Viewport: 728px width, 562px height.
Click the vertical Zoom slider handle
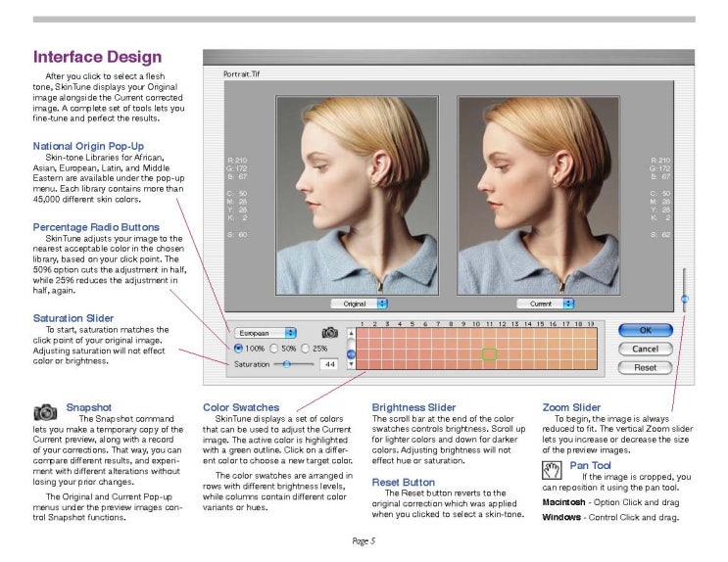coord(684,298)
